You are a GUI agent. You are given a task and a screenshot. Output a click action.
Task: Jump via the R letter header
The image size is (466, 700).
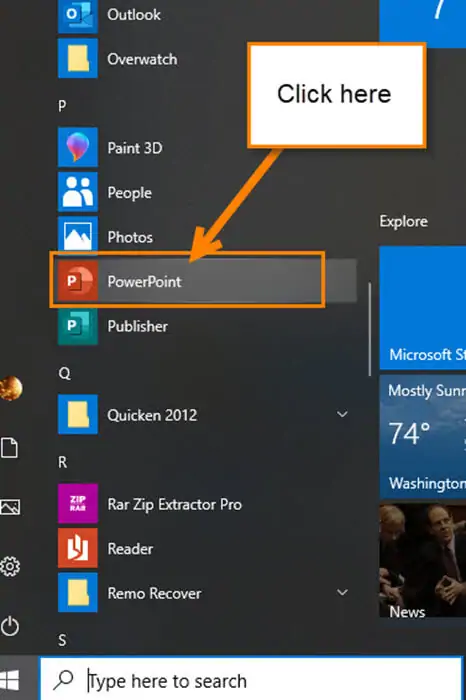click(x=63, y=462)
